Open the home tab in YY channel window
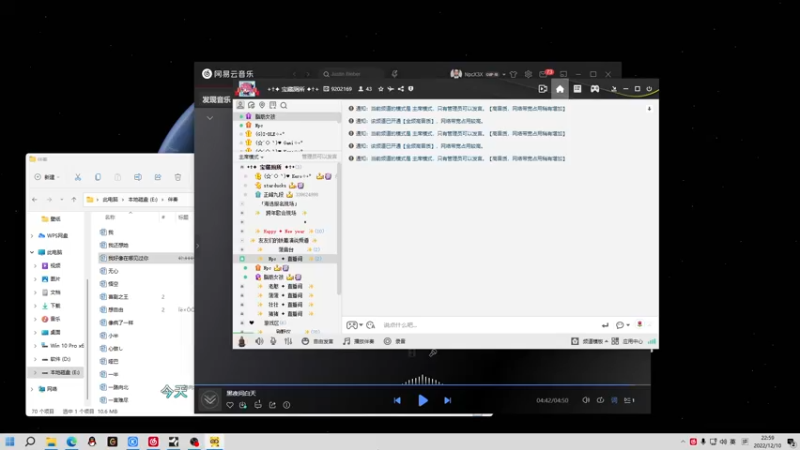 (x=560, y=89)
